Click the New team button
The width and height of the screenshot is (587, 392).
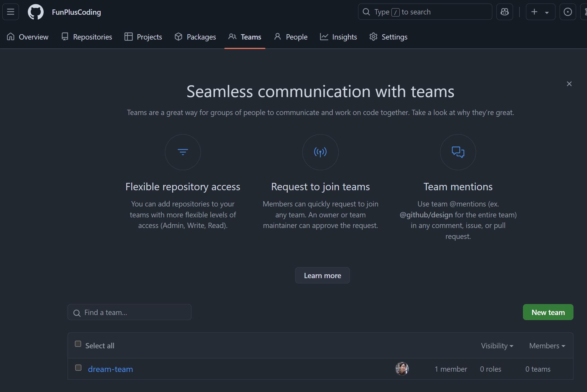point(548,312)
